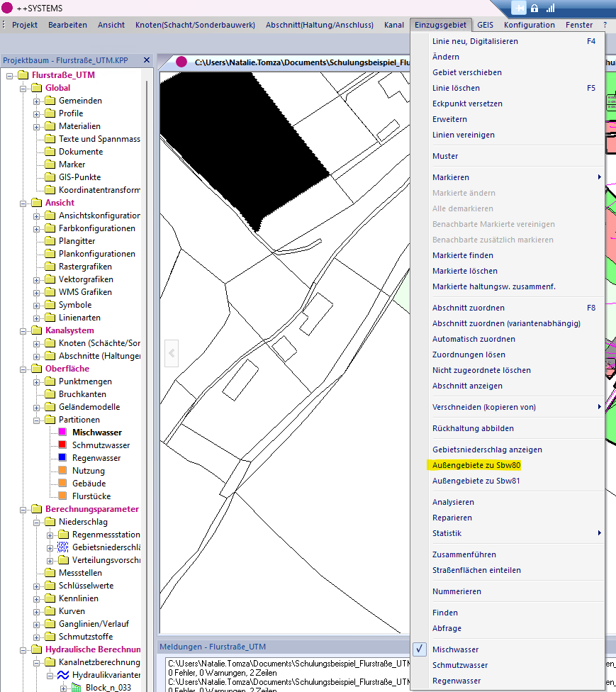Close the Projektbaum panel
Image resolution: width=616 pixels, height=692 pixels.
[x=147, y=60]
